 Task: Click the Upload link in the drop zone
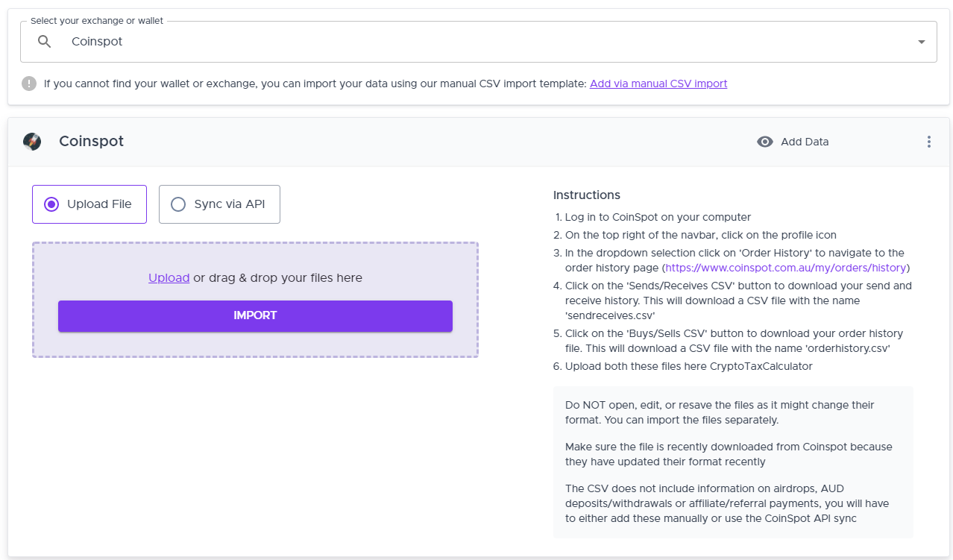click(x=169, y=277)
